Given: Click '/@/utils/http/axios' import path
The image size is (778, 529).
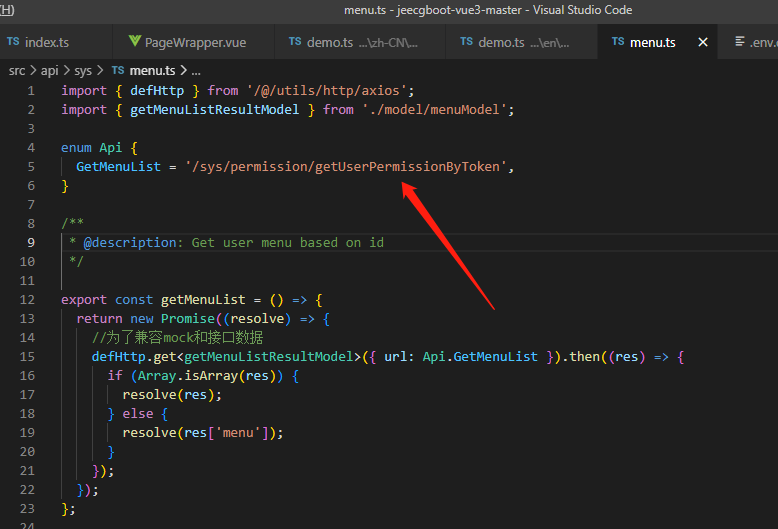Looking at the screenshot, I should coord(326,91).
